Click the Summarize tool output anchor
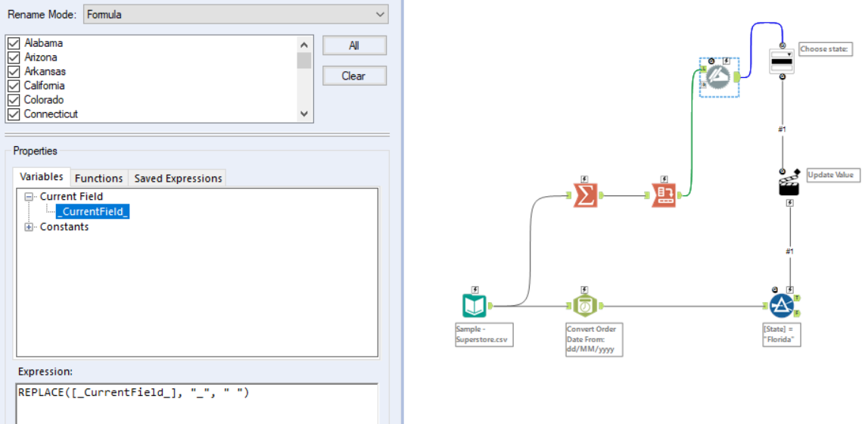The height and width of the screenshot is (424, 868). (x=602, y=195)
